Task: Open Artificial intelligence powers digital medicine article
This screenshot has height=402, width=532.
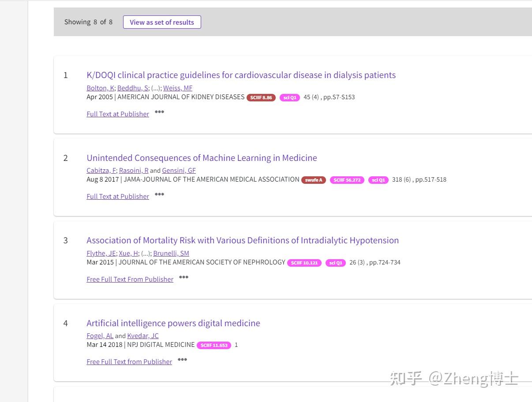Action: [x=173, y=323]
